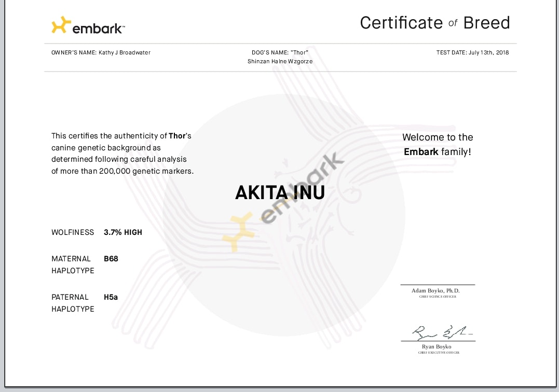The height and width of the screenshot is (392, 559).
Task: Click the "PATERNAL" haplotype label
Action: pos(70,297)
